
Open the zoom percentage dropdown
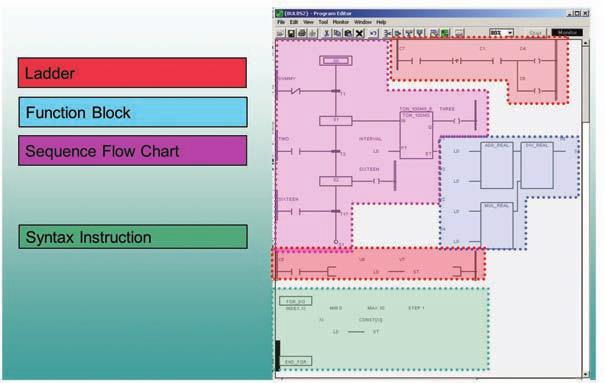[x=510, y=33]
